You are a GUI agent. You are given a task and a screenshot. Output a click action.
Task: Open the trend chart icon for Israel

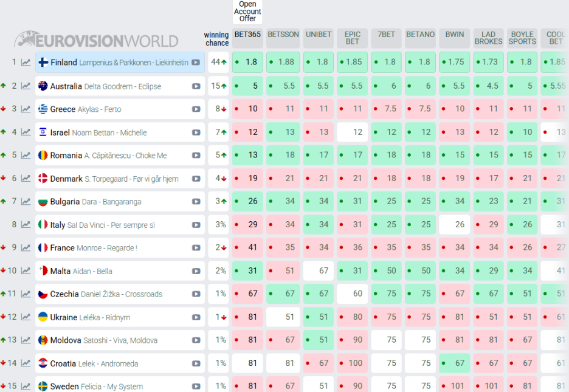26,132
